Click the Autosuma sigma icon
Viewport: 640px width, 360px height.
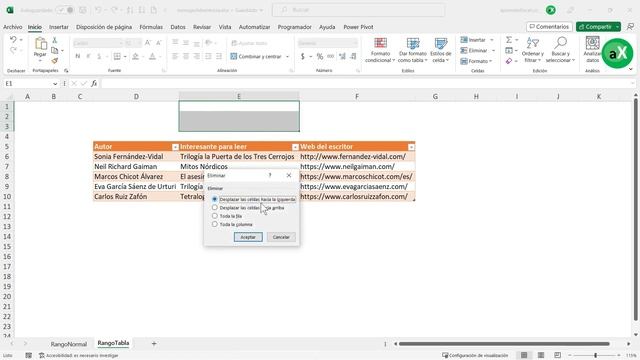(509, 40)
